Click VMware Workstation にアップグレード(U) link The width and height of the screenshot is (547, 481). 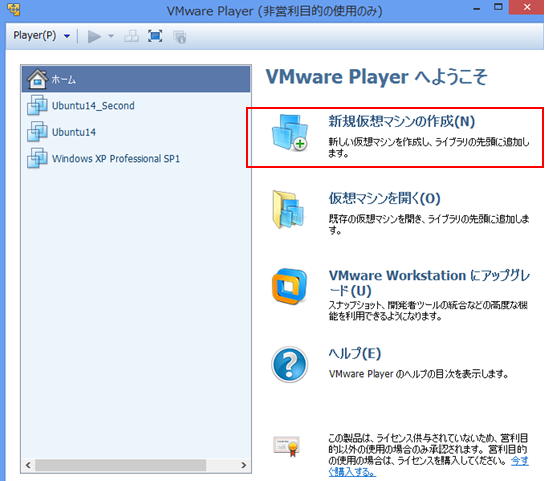click(429, 283)
